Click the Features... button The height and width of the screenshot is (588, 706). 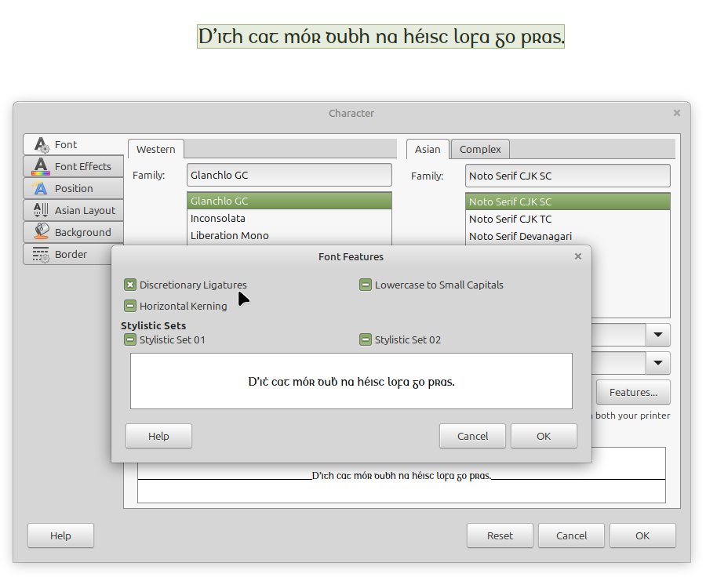tap(633, 392)
